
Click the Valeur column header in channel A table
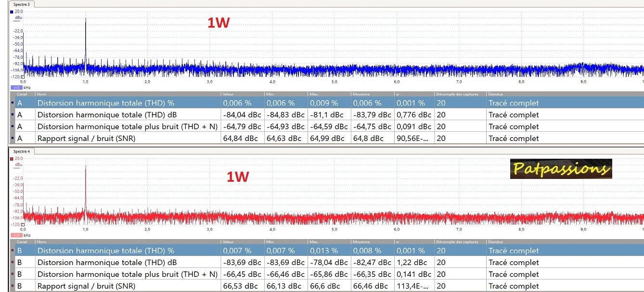228,94
